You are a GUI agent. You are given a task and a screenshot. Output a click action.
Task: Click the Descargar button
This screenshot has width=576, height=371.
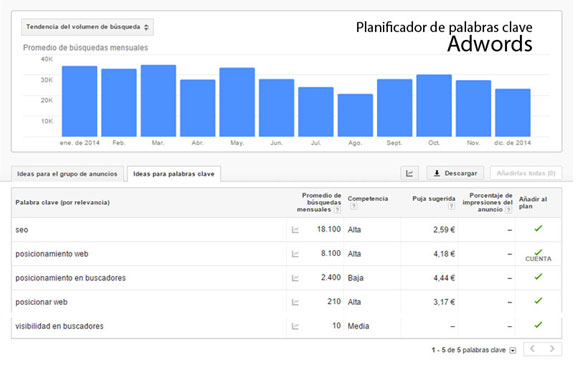pyautogui.click(x=455, y=173)
